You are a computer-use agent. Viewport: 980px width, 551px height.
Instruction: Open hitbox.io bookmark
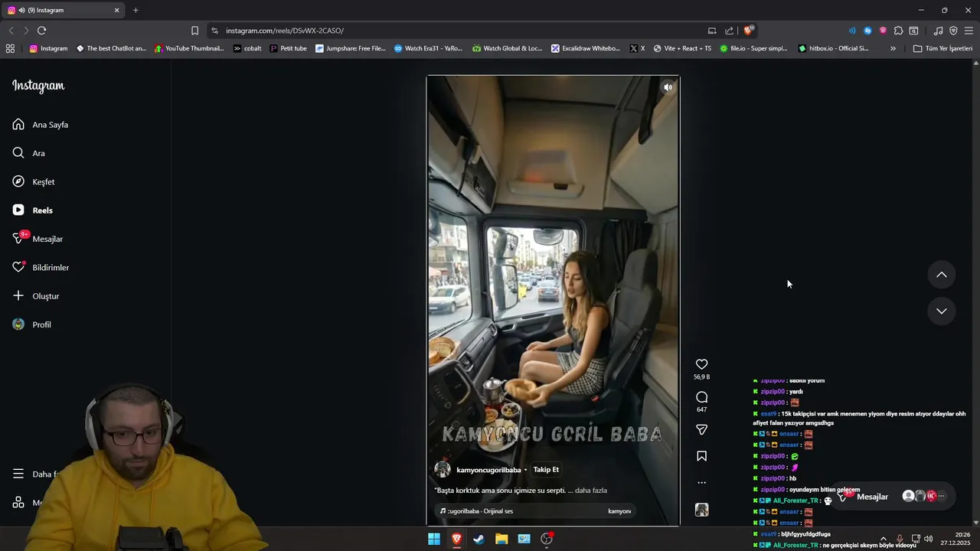833,48
